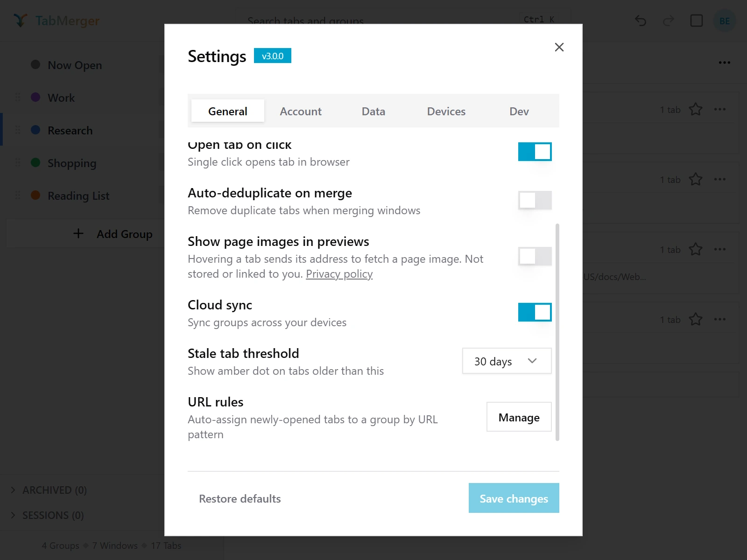Open the group header more options menu
Image resolution: width=747 pixels, height=560 pixels.
click(725, 63)
